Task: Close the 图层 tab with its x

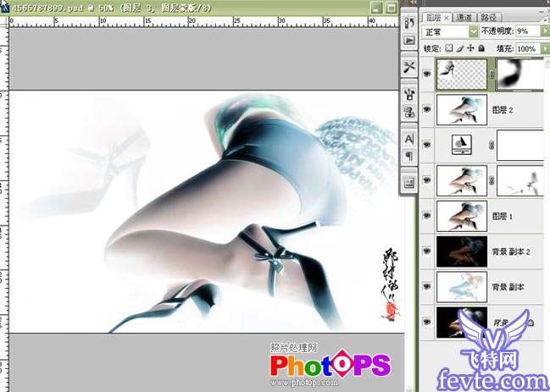Action: pyautogui.click(x=447, y=18)
